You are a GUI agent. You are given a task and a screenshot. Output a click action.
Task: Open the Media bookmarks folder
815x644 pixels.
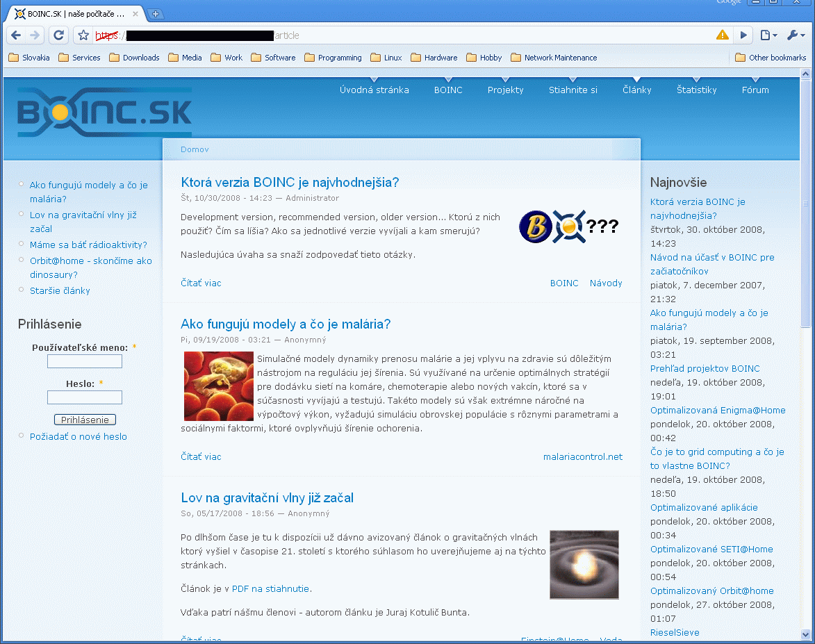point(185,58)
